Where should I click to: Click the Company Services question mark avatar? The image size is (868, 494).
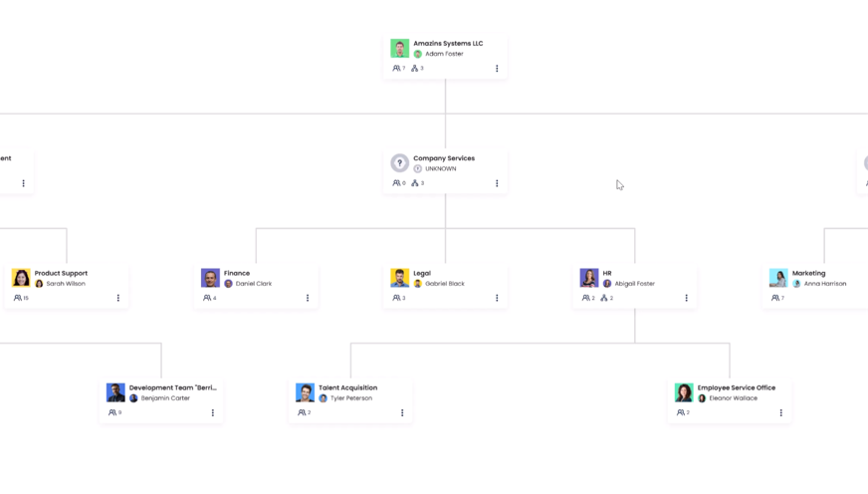[x=399, y=162]
